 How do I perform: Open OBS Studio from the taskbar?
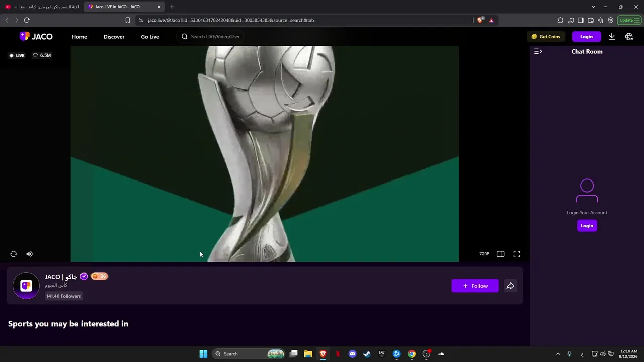(426, 354)
